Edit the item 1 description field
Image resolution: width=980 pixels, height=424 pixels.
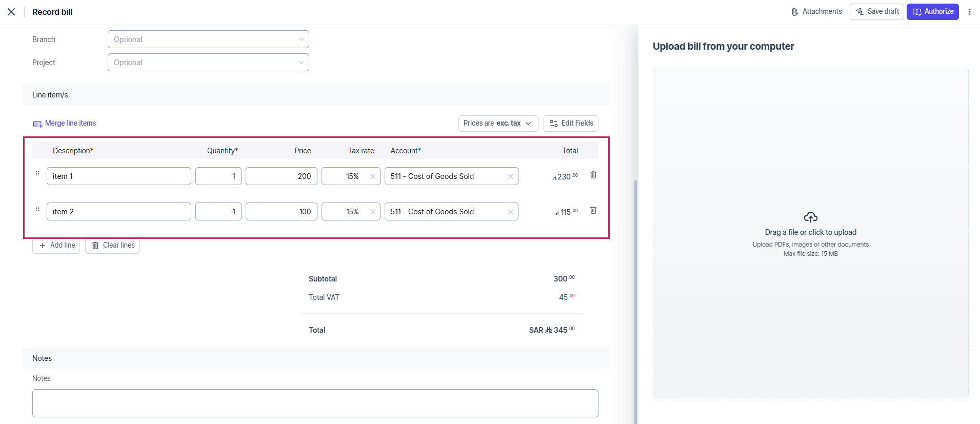[x=119, y=176]
